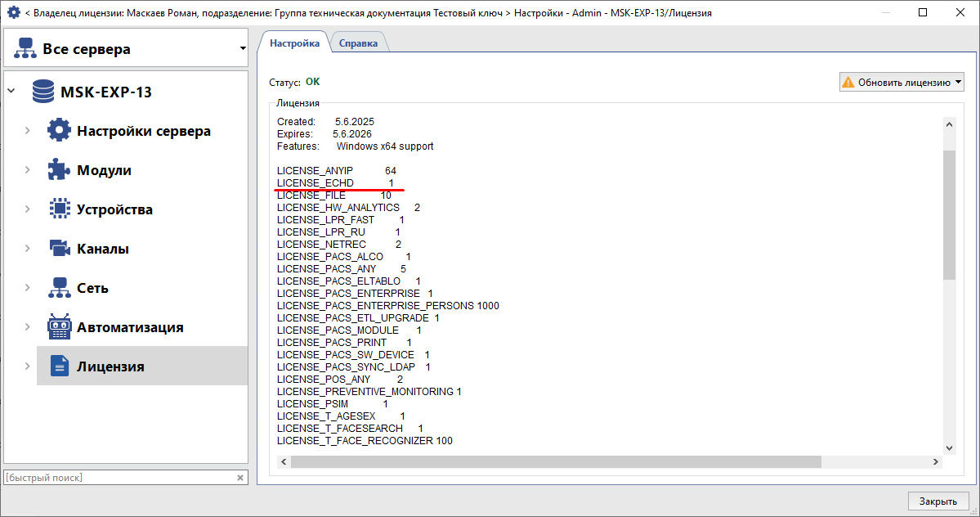Screen dimensions: 980x517
Task: Click the MSK-EXP-13 database icon
Action: tap(43, 92)
